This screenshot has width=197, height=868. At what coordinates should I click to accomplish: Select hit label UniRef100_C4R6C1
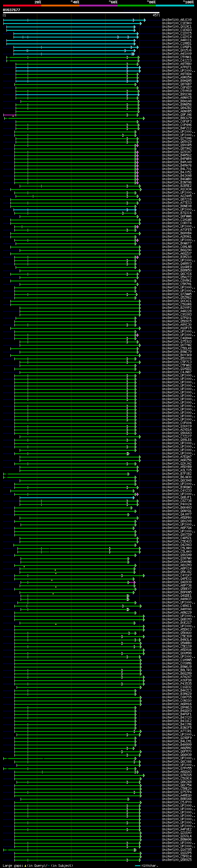(x=177, y=606)
